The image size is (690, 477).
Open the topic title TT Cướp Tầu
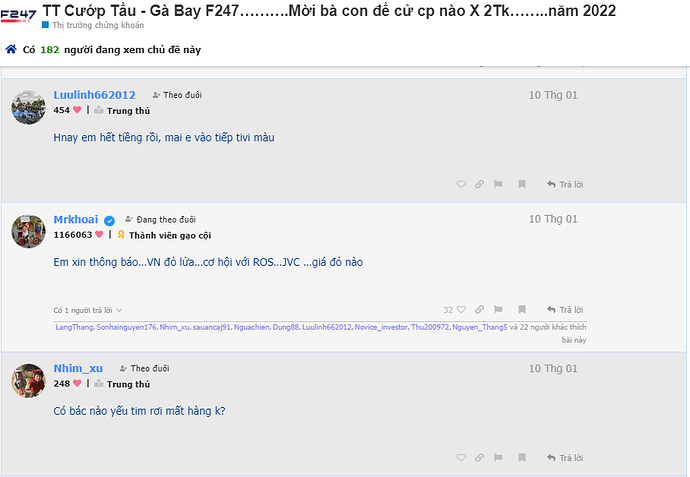329,10
